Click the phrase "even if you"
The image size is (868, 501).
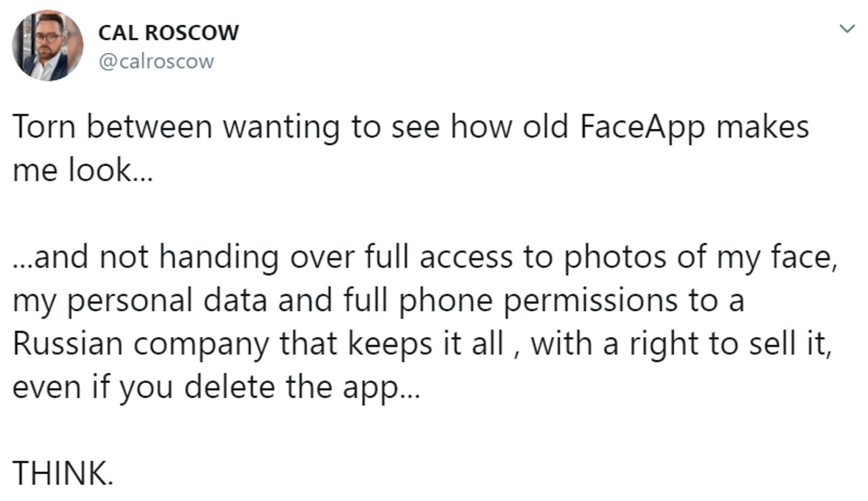point(94,387)
